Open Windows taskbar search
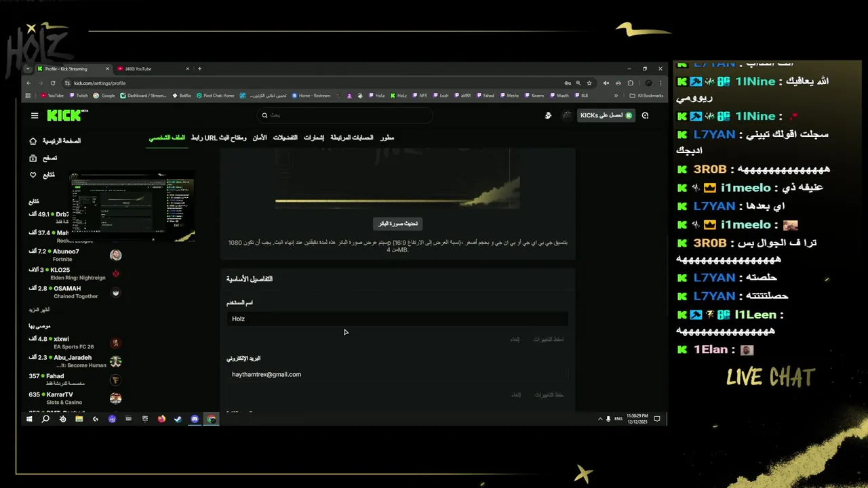The width and height of the screenshot is (868, 488). click(x=45, y=419)
